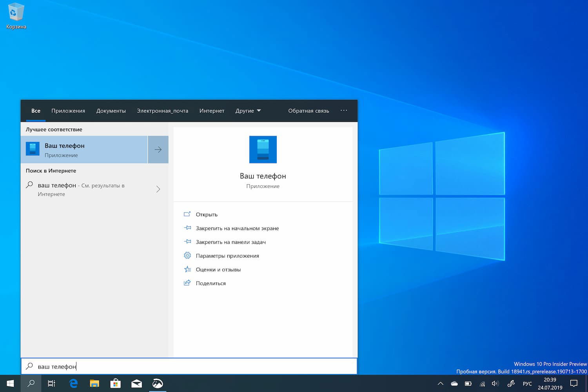Click the volume icon in the system tray
Viewport: 588px width, 392px height.
coord(495,383)
